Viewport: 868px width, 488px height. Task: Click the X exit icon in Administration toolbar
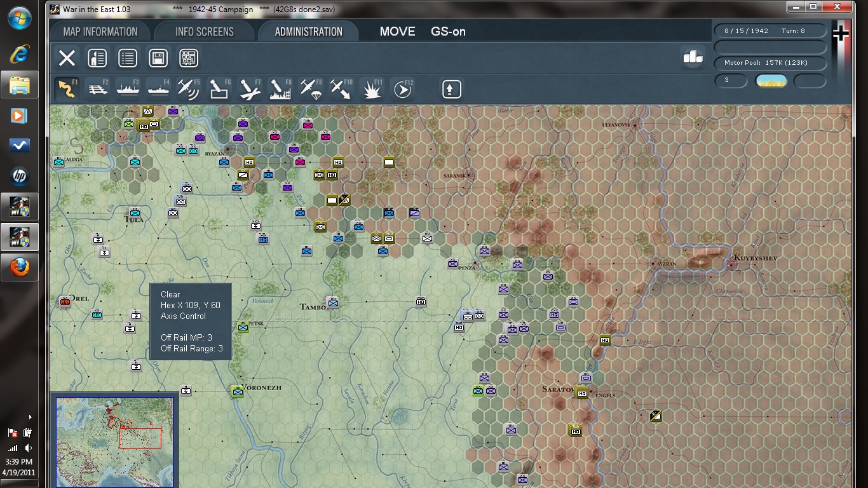tap(67, 58)
